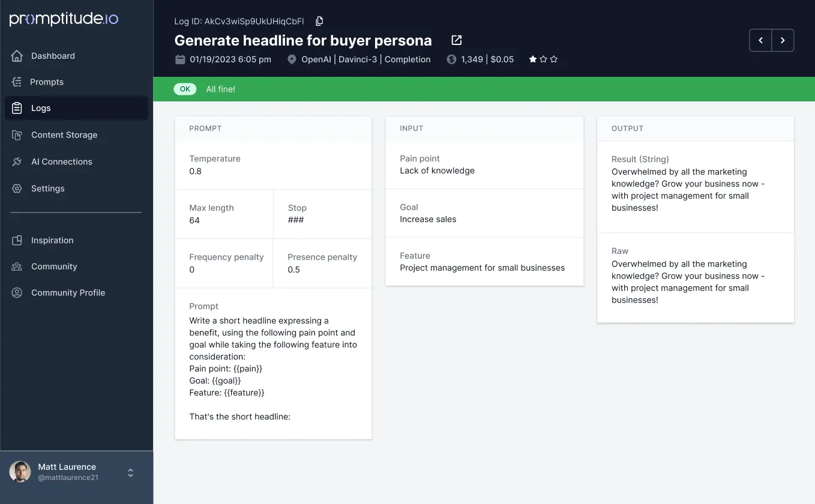Switch to the Logs section

coord(41,108)
